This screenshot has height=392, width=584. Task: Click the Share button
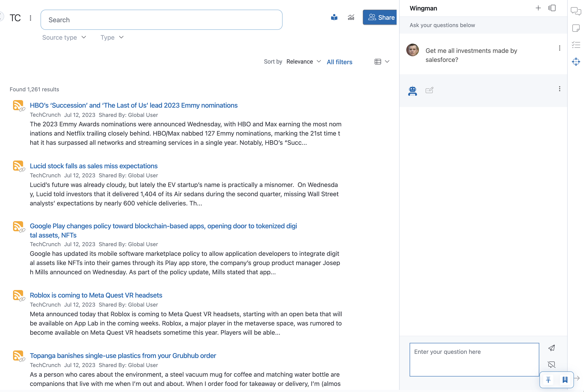tap(380, 17)
